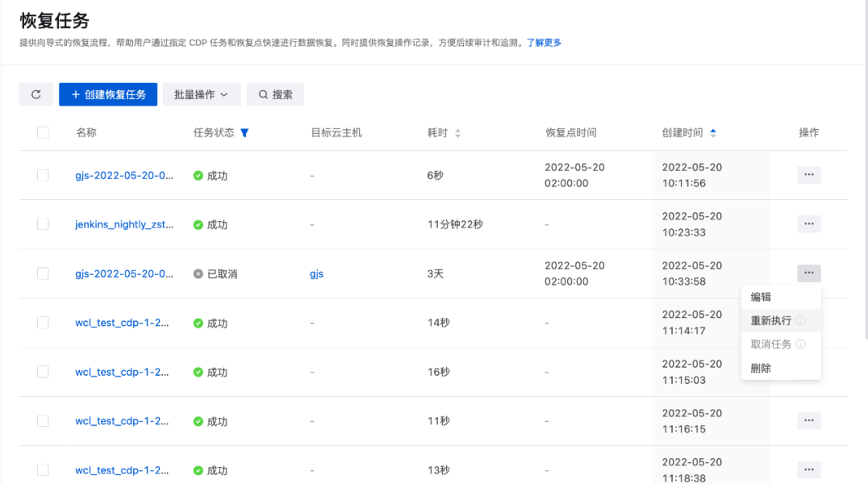The width and height of the screenshot is (868, 484).
Task: Click the 已取消 status text
Action: [x=222, y=274]
